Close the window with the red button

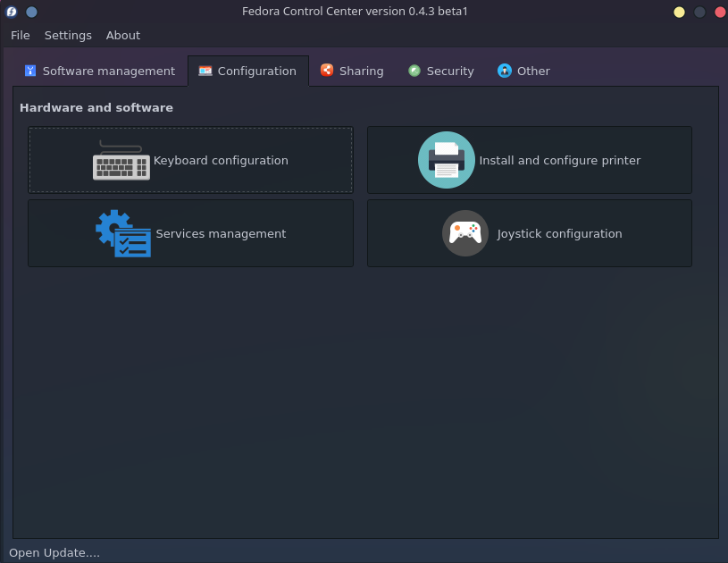pos(720,13)
